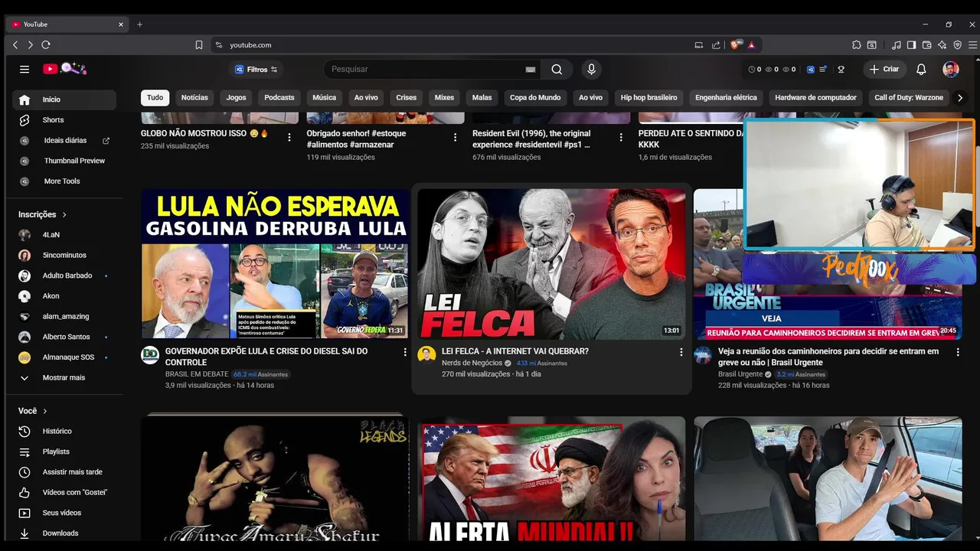980x551 pixels.
Task: Select the Jogos filter chip
Action: coord(236,98)
